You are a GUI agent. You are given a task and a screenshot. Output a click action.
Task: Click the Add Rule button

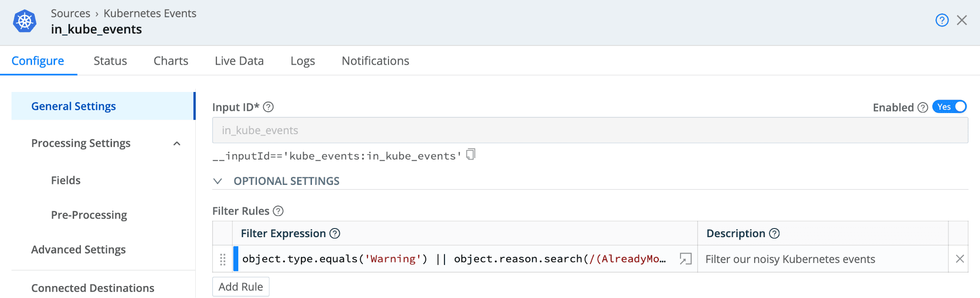point(241,287)
